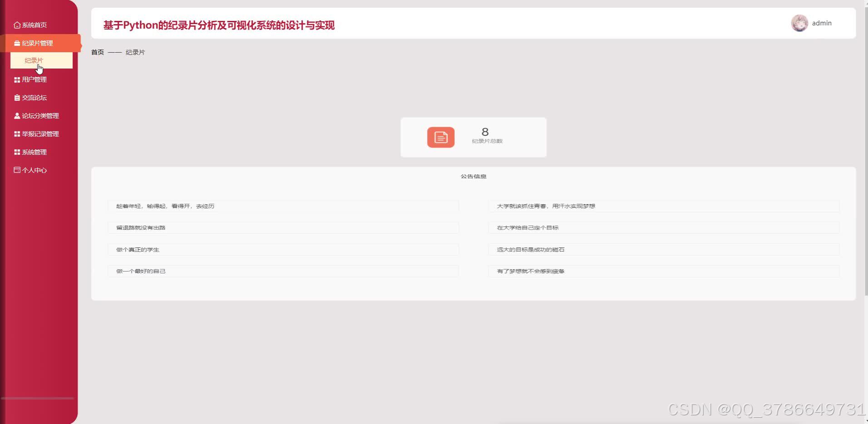The width and height of the screenshot is (868, 424).
Task: Click the admin username text
Action: 822,23
